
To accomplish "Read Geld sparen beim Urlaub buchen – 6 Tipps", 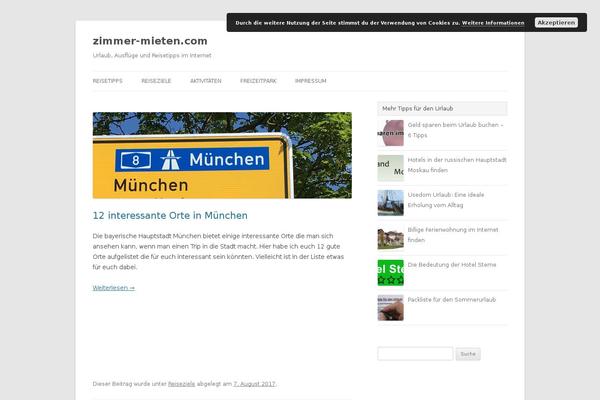I will (x=455, y=130).
